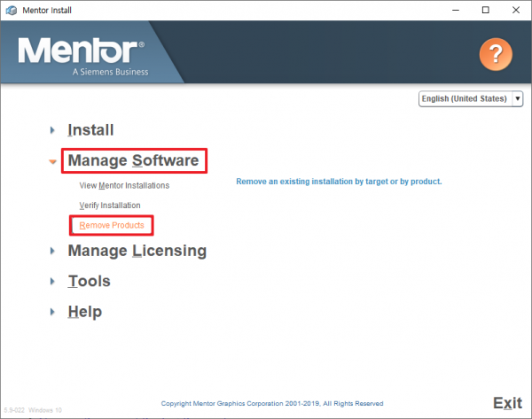The image size is (532, 419).
Task: Collapse the Manage Software arrow
Action: [53, 161]
